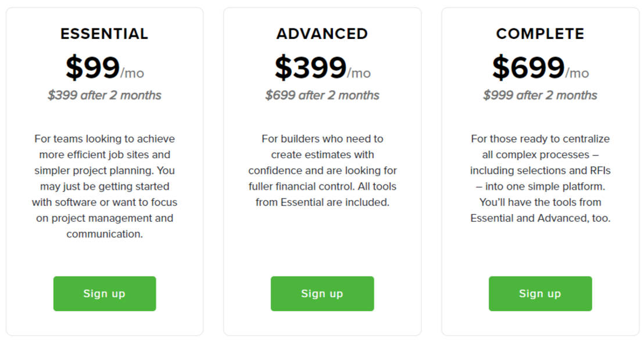Click the '$999 after 2 months' note
Screen dimensions: 644x341
[x=540, y=94]
